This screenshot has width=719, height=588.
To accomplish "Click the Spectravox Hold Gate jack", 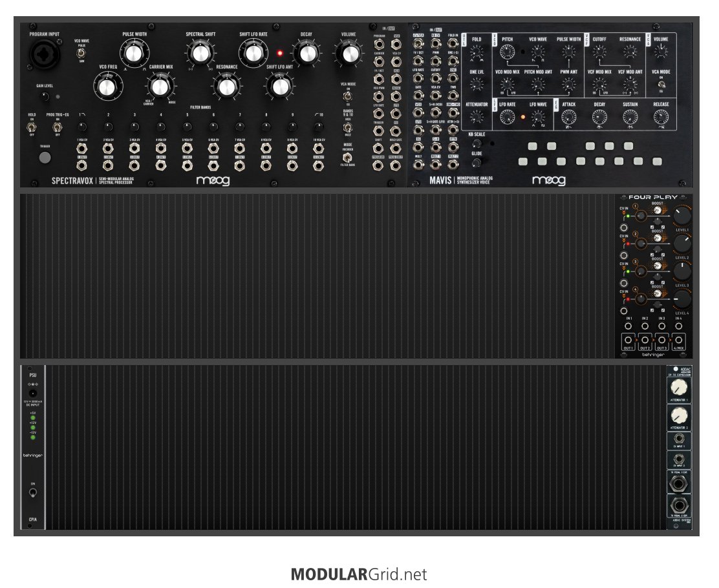I will pos(396,149).
